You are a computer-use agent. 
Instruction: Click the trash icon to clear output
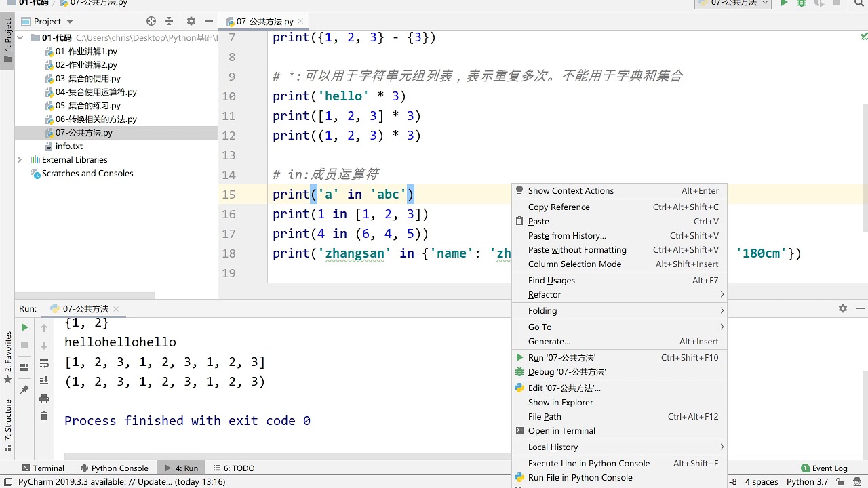(44, 416)
